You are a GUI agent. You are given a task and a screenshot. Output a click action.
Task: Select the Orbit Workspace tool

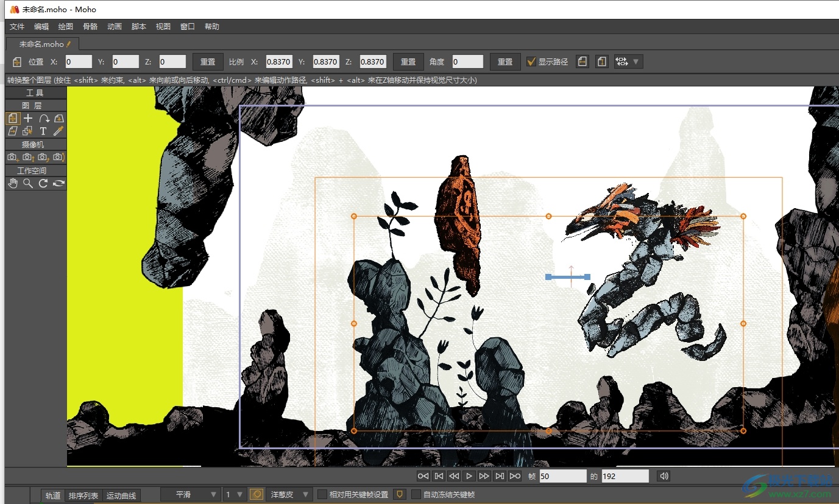(x=58, y=183)
